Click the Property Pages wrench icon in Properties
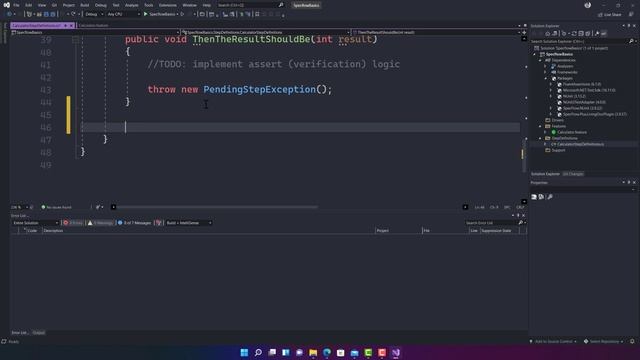The width and height of the screenshot is (640, 360). point(550,197)
